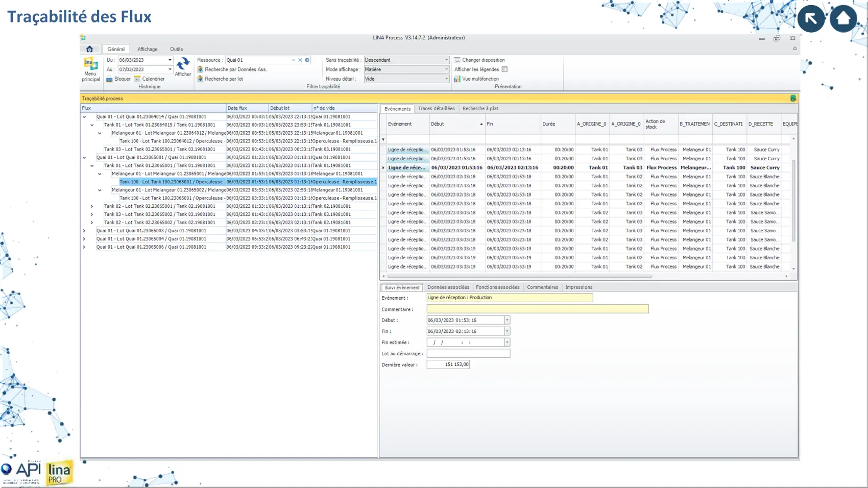
Task: Expand the Tank 02 Lot 02.23065001 tree row
Action: coord(92,206)
